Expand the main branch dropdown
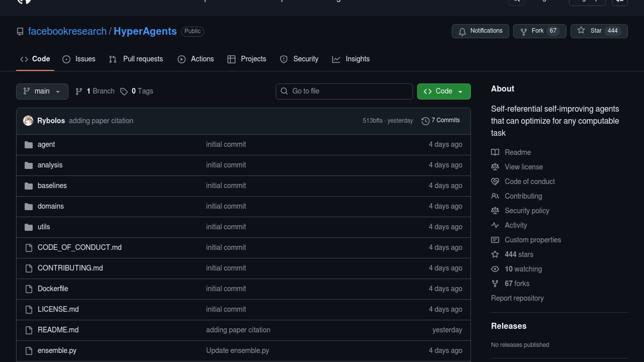 pos(42,91)
